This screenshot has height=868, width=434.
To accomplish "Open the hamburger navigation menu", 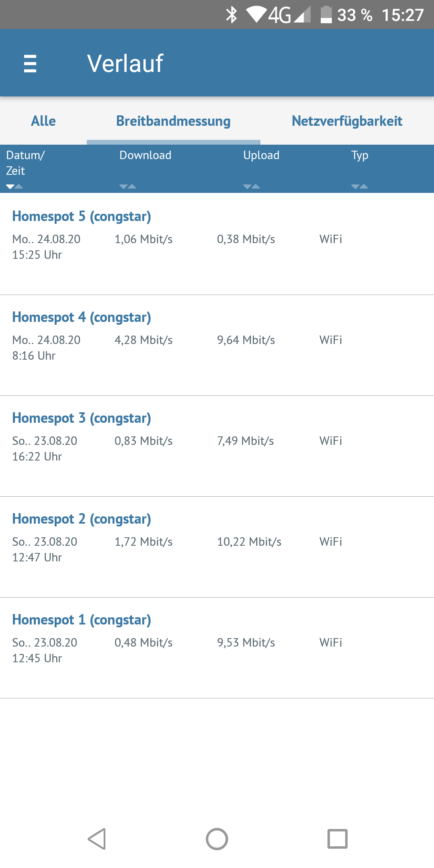I will click(30, 63).
